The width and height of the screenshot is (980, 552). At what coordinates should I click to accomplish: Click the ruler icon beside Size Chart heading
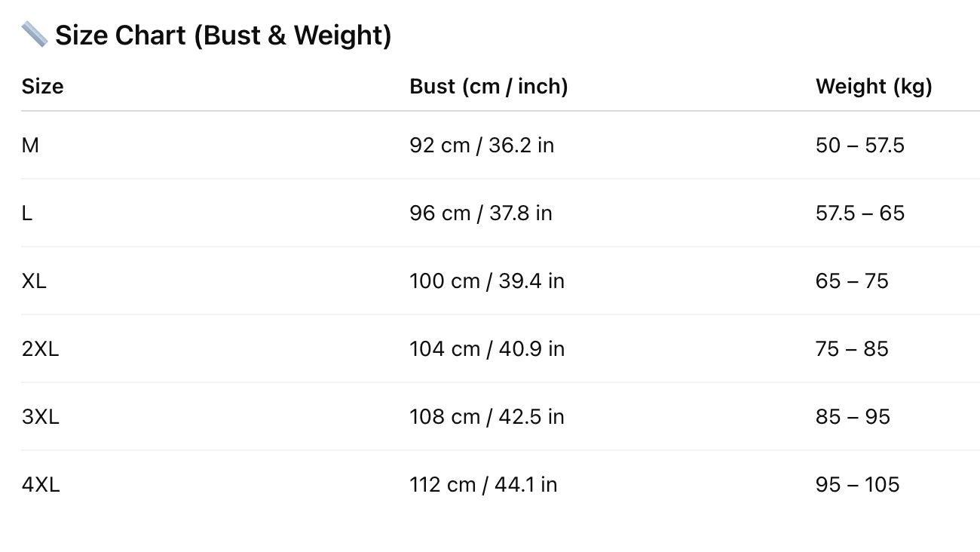click(34, 35)
